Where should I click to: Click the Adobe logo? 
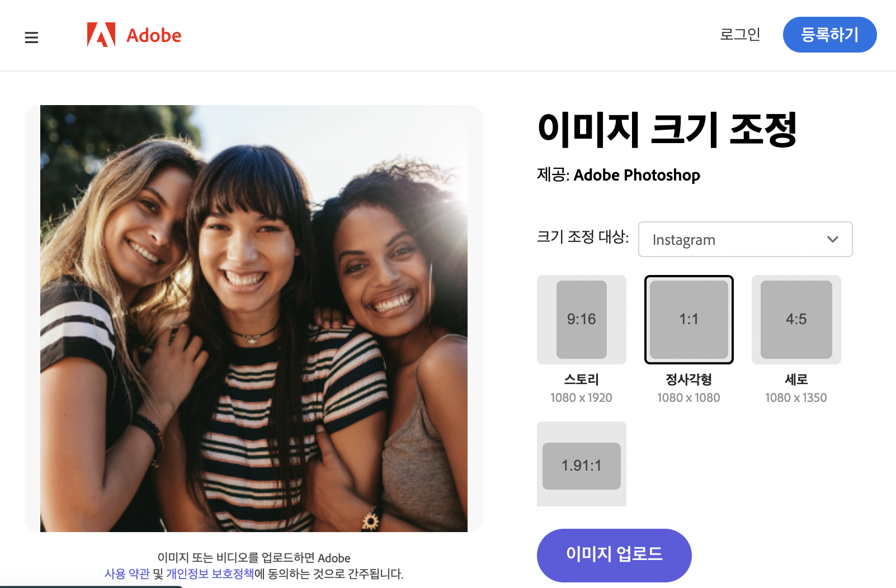click(x=133, y=35)
